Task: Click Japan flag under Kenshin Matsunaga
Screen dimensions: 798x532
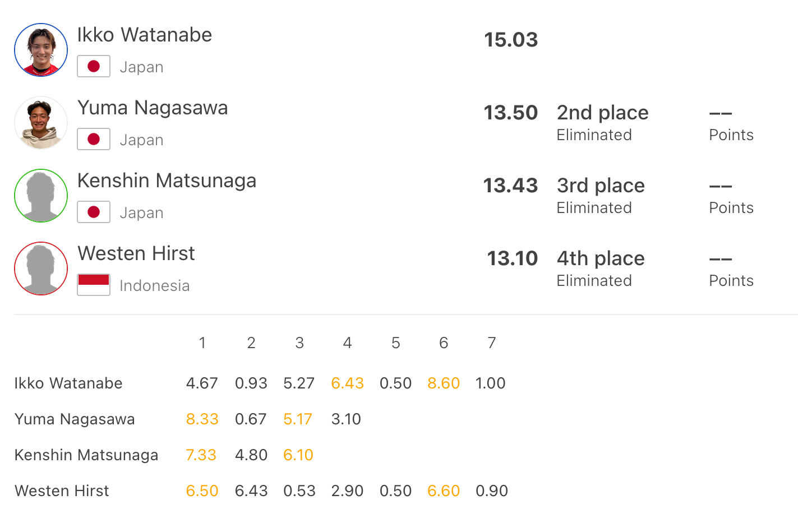Action: pyautogui.click(x=94, y=212)
